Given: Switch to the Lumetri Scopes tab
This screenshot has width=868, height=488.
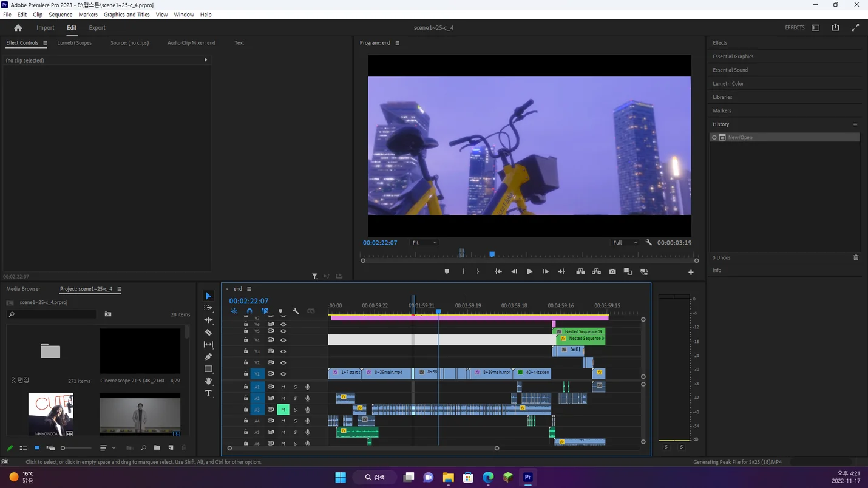Looking at the screenshot, I should [75, 43].
